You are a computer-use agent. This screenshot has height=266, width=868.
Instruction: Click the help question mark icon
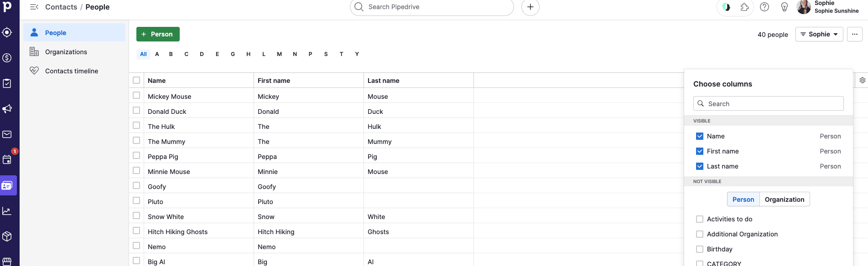click(x=764, y=7)
